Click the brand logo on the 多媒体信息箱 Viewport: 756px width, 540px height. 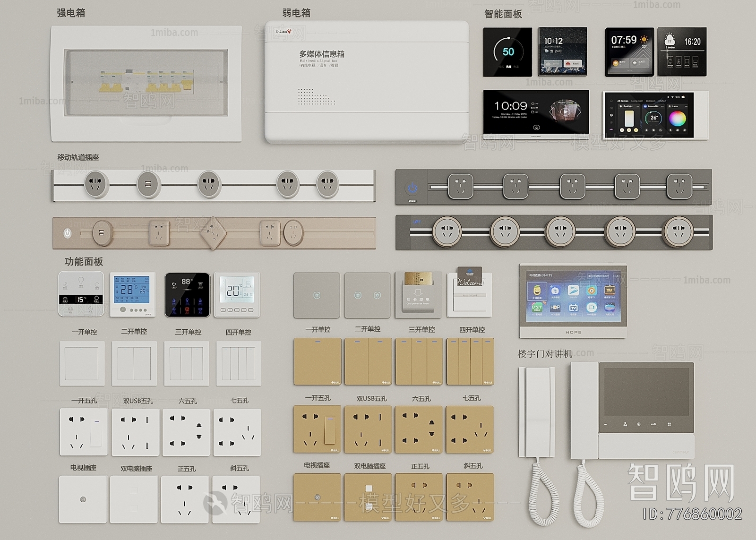pyautogui.click(x=283, y=32)
